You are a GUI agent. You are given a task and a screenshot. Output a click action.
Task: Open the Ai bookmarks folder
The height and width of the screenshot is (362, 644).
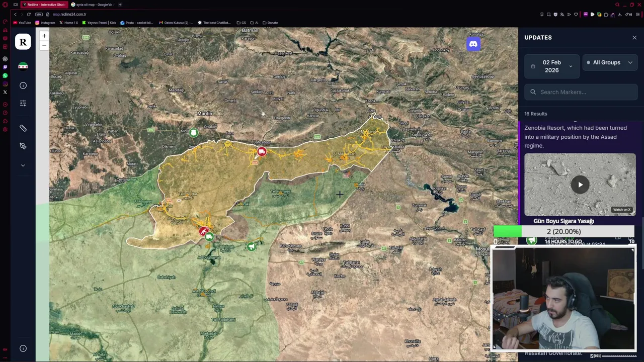coord(254,23)
